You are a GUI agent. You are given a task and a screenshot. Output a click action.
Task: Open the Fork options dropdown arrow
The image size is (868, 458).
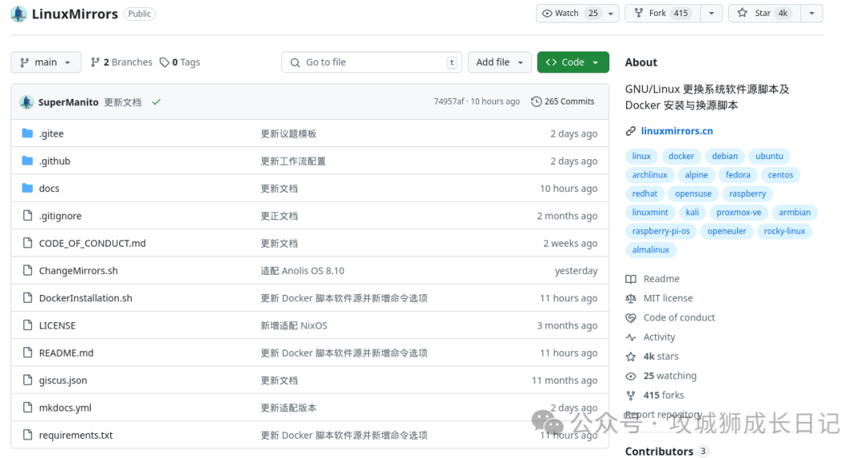[712, 14]
